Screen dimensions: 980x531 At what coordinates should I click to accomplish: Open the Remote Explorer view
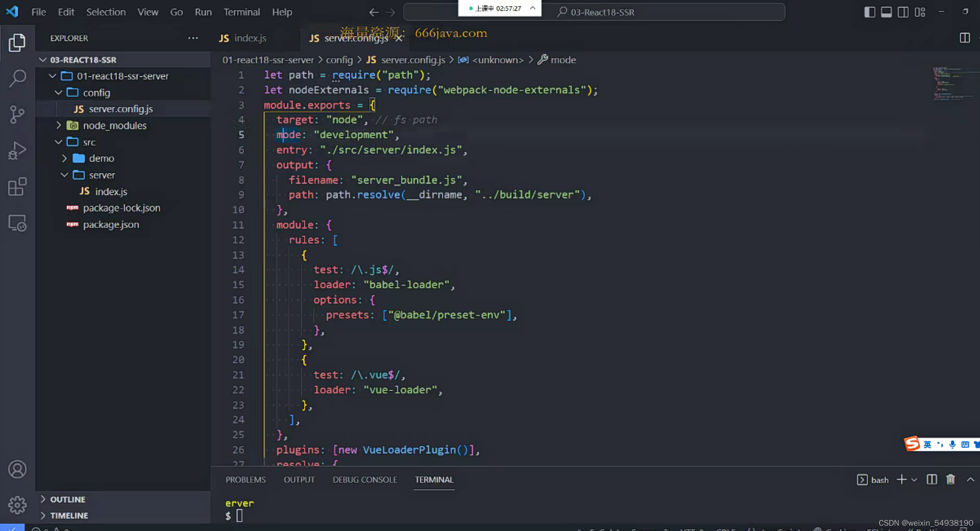(17, 223)
